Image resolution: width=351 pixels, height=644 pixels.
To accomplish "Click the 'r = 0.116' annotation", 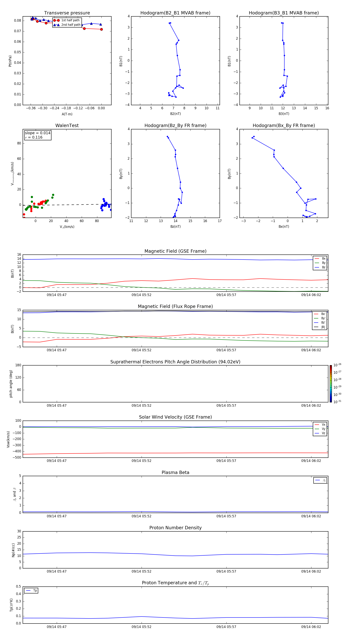I will coord(34,137).
